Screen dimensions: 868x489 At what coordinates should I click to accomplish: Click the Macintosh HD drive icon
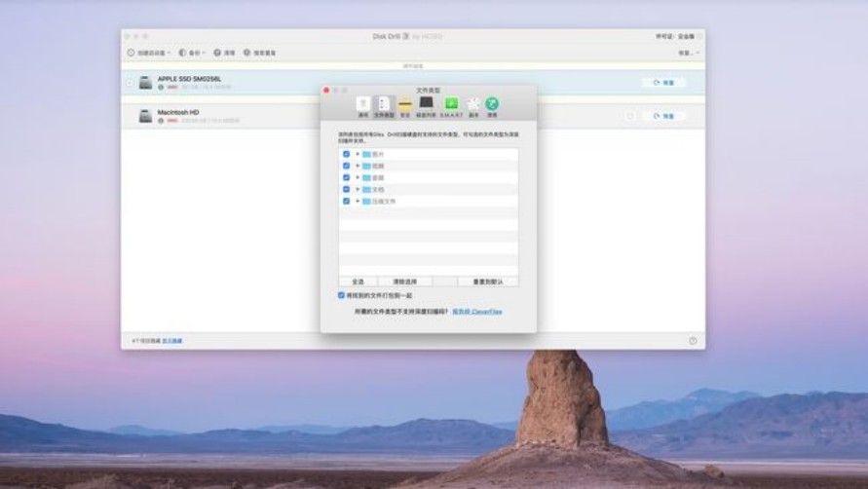click(x=145, y=116)
